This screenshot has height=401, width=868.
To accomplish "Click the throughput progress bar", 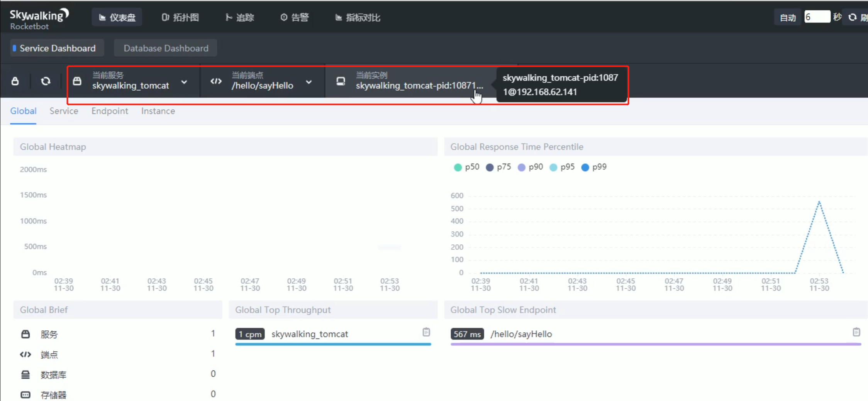I will click(333, 344).
